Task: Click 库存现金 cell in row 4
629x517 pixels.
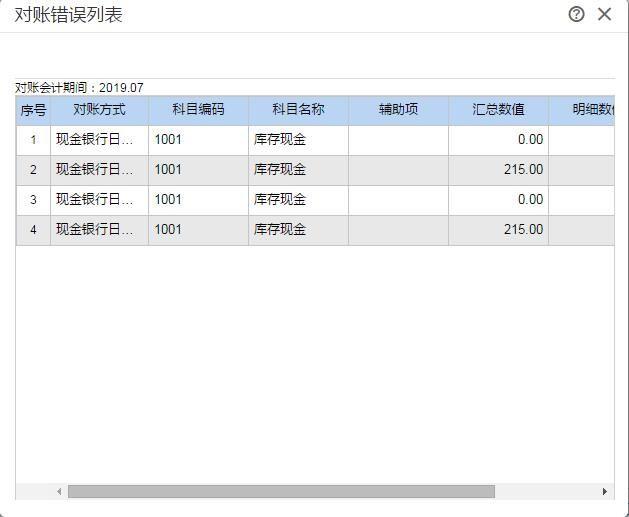Action: point(298,230)
